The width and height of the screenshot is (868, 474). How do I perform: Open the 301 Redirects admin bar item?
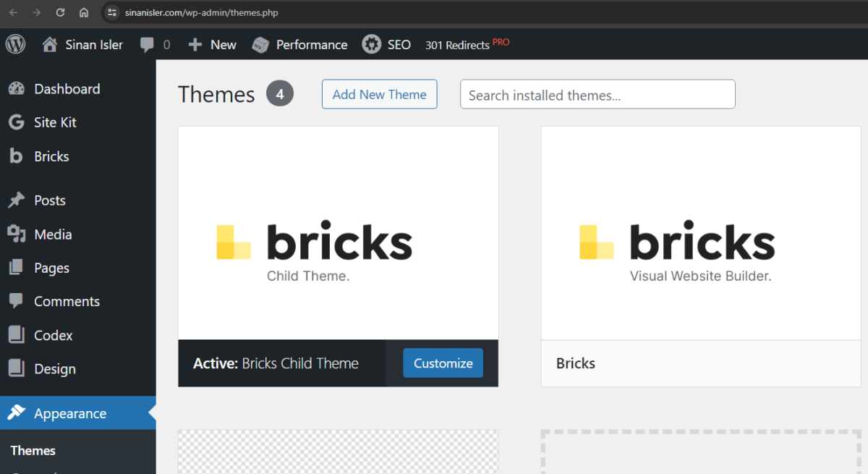(459, 45)
